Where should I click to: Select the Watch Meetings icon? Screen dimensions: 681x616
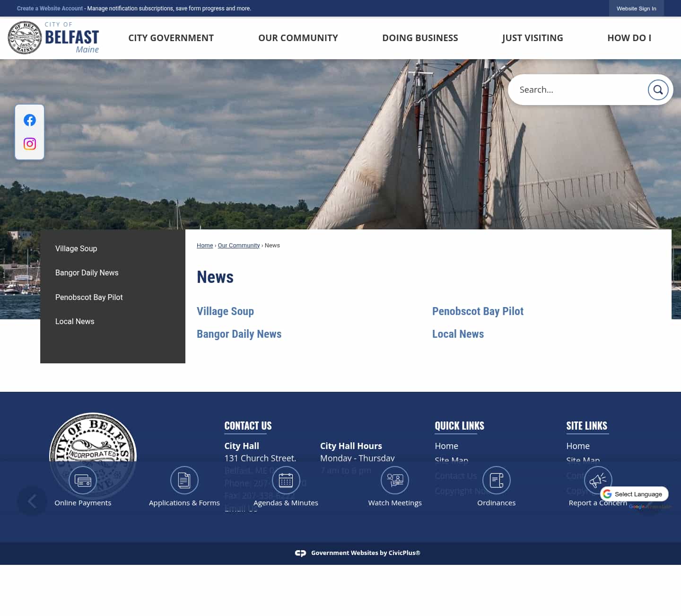(395, 480)
